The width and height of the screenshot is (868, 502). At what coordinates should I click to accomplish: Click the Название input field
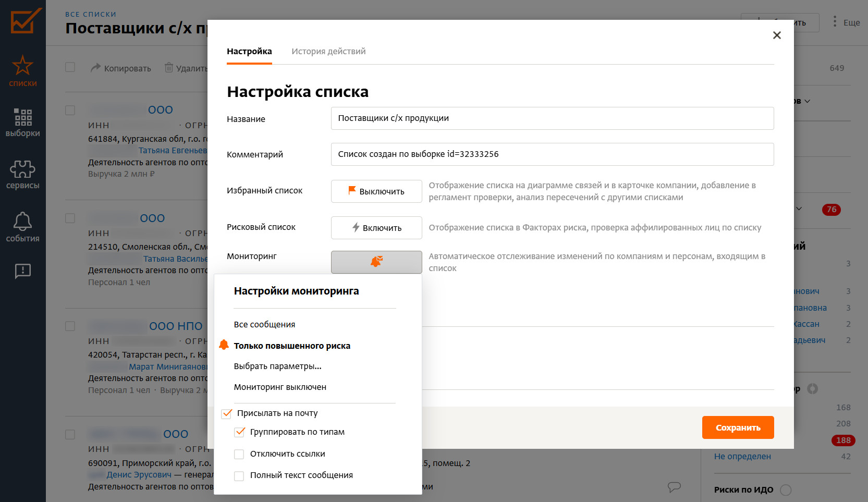552,118
